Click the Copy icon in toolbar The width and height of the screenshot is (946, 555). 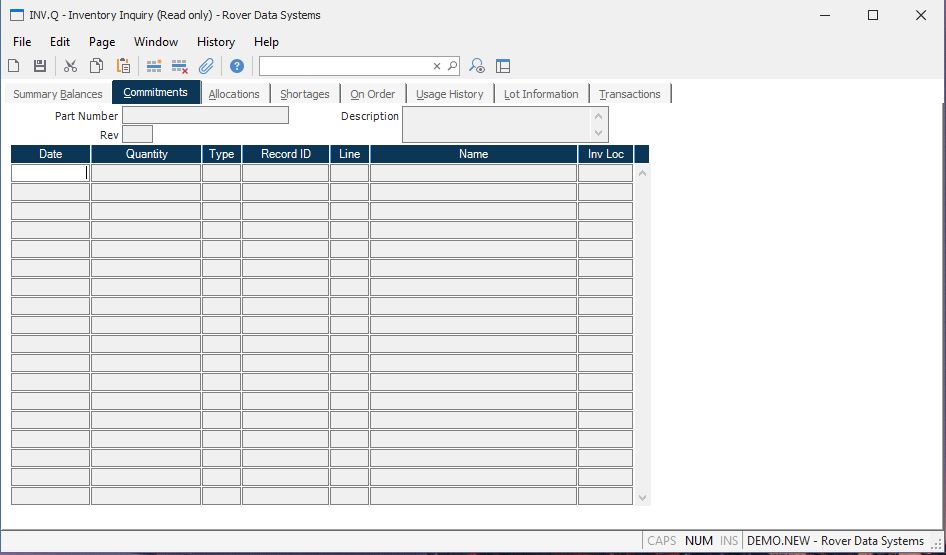[97, 66]
